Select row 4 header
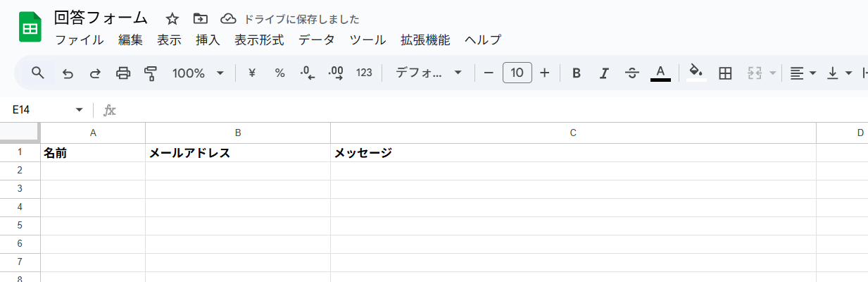 (20, 207)
